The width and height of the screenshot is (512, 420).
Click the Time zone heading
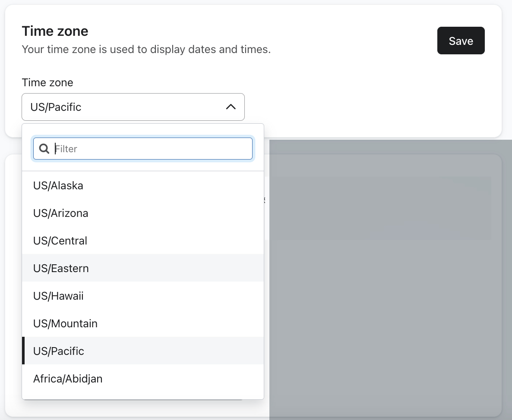[55, 31]
